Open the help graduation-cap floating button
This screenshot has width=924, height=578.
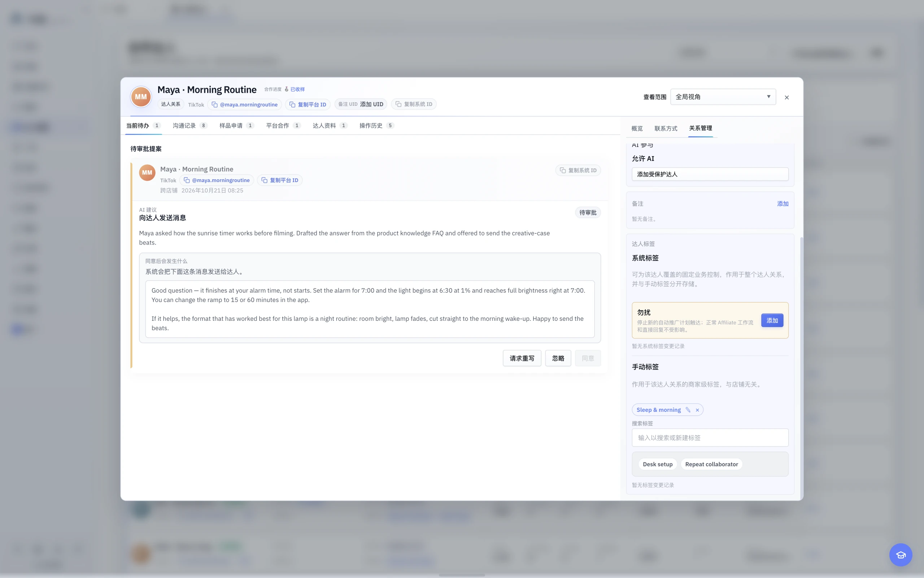(901, 555)
